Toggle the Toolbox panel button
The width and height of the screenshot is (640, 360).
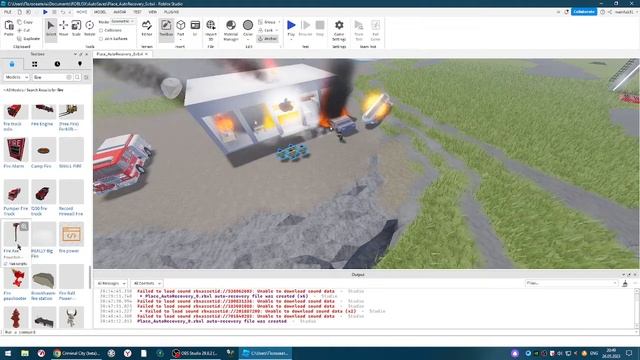pyautogui.click(x=166, y=29)
